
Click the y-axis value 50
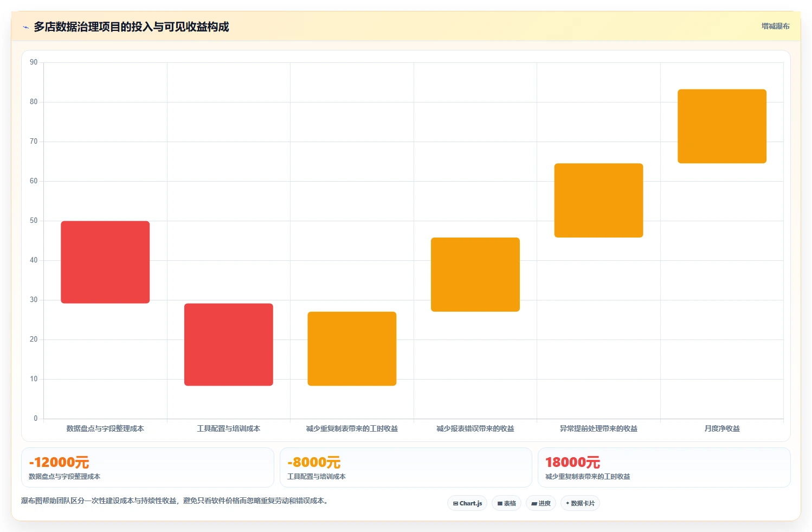[34, 221]
